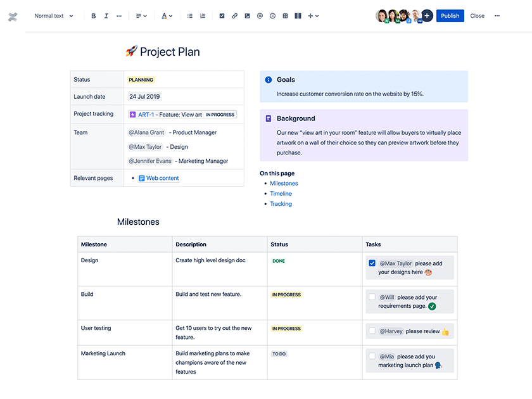Viewport: 532px width, 399px height.
Task: Insert a link
Action: pyautogui.click(x=234, y=16)
